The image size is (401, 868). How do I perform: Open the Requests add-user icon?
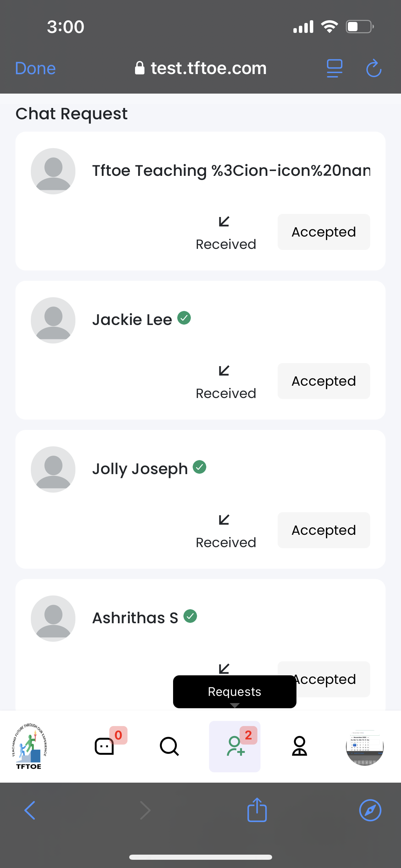pyautogui.click(x=235, y=746)
